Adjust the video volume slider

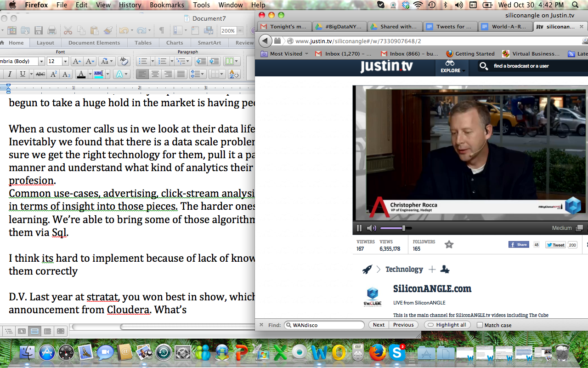pos(396,228)
